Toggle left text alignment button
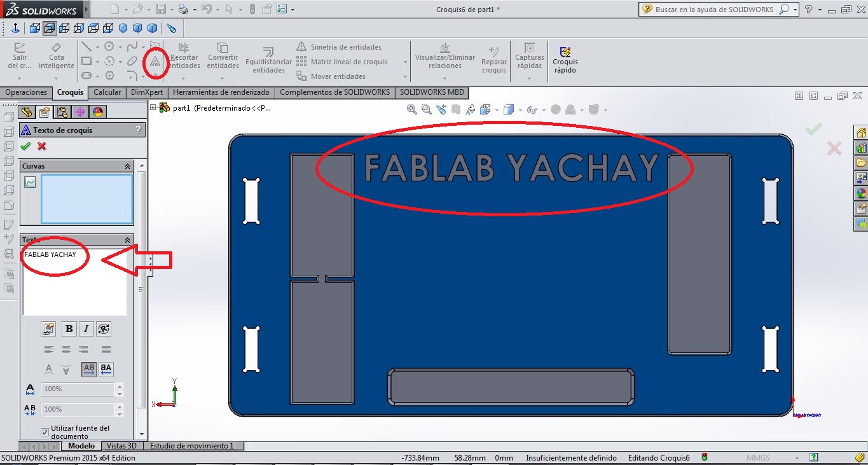868x465 pixels. [x=49, y=349]
